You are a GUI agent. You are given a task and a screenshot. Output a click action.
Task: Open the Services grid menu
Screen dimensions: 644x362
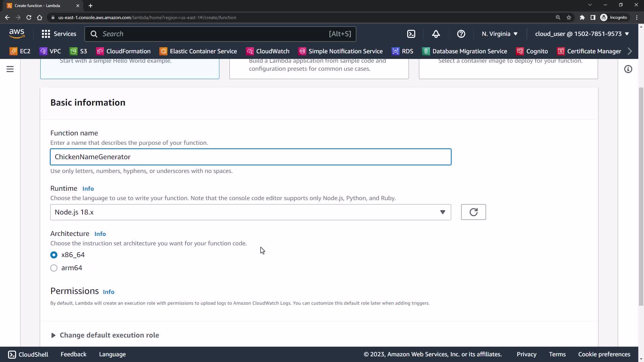pos(59,34)
